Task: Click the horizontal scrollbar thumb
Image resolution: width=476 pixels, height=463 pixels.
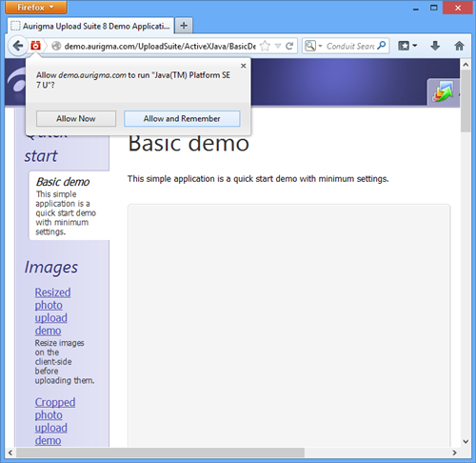Action: [160, 453]
